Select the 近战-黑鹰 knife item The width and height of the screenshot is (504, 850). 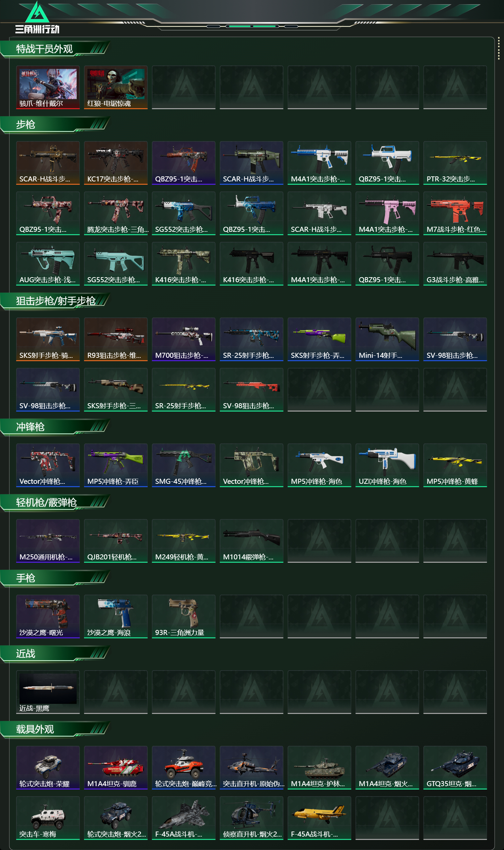(x=48, y=692)
